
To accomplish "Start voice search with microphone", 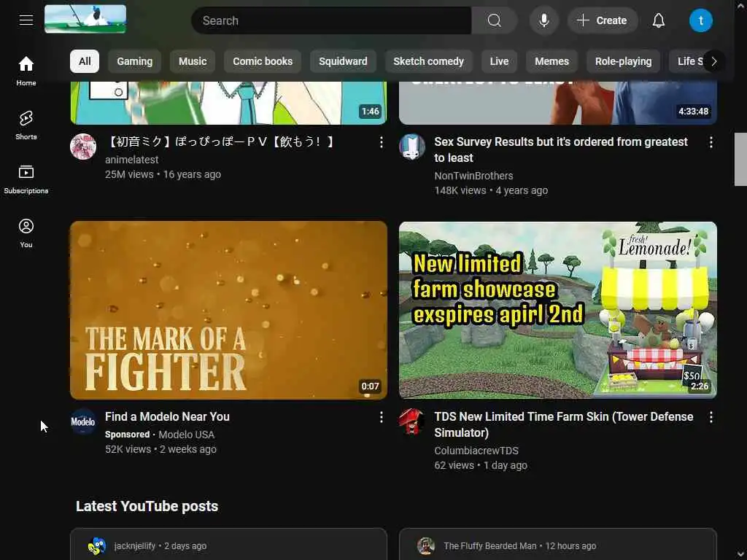I will 543,20.
